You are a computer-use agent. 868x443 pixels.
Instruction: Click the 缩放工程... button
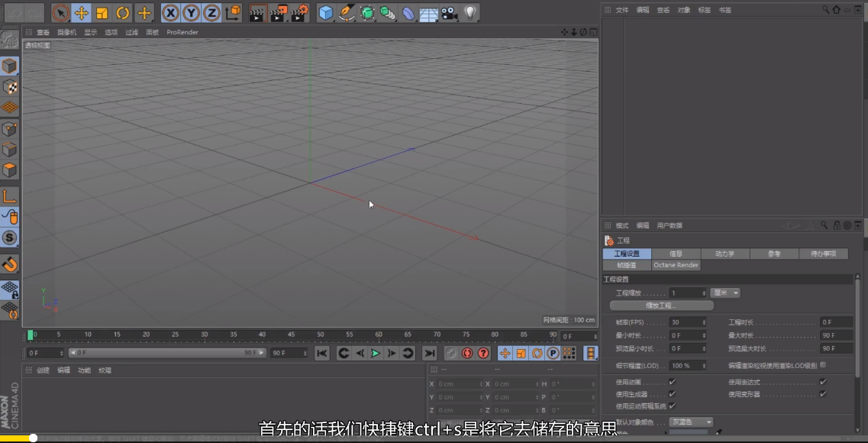(662, 306)
